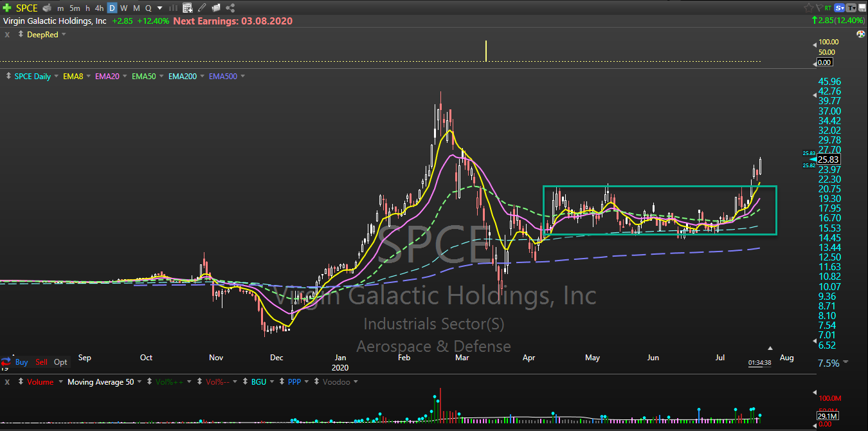The height and width of the screenshot is (431, 868).
Task: Click the 0.00 DeepRed value box
Action: pyautogui.click(x=825, y=62)
